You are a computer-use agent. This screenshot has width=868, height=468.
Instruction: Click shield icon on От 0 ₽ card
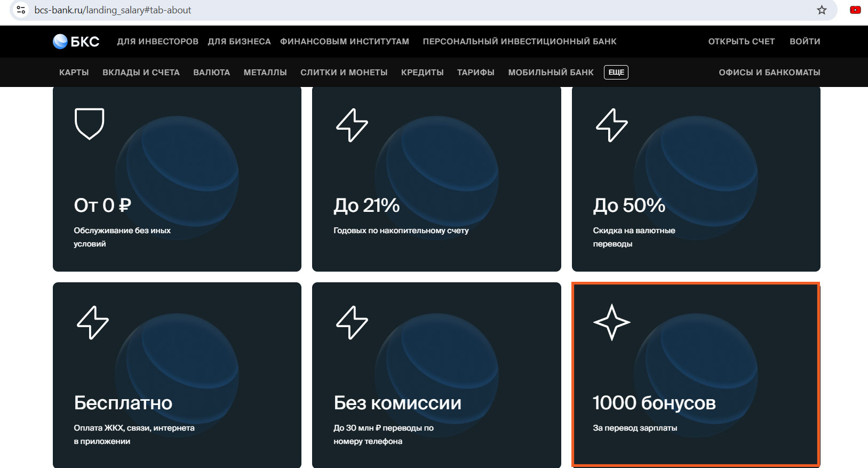(89, 124)
